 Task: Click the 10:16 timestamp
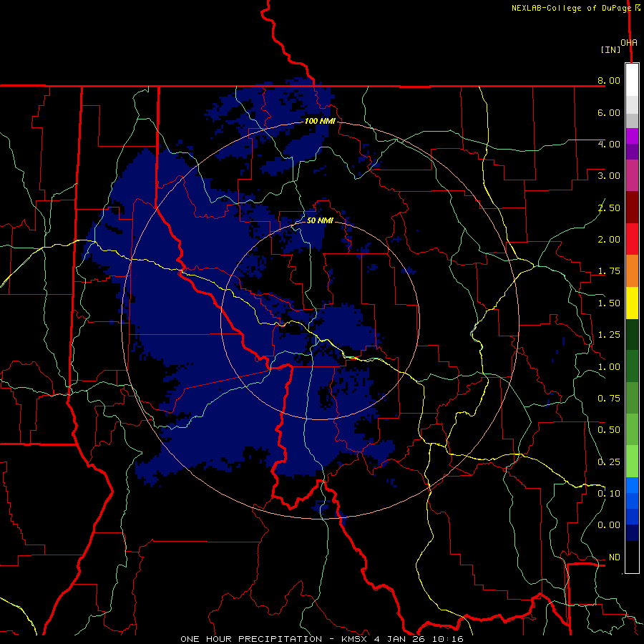(449, 639)
